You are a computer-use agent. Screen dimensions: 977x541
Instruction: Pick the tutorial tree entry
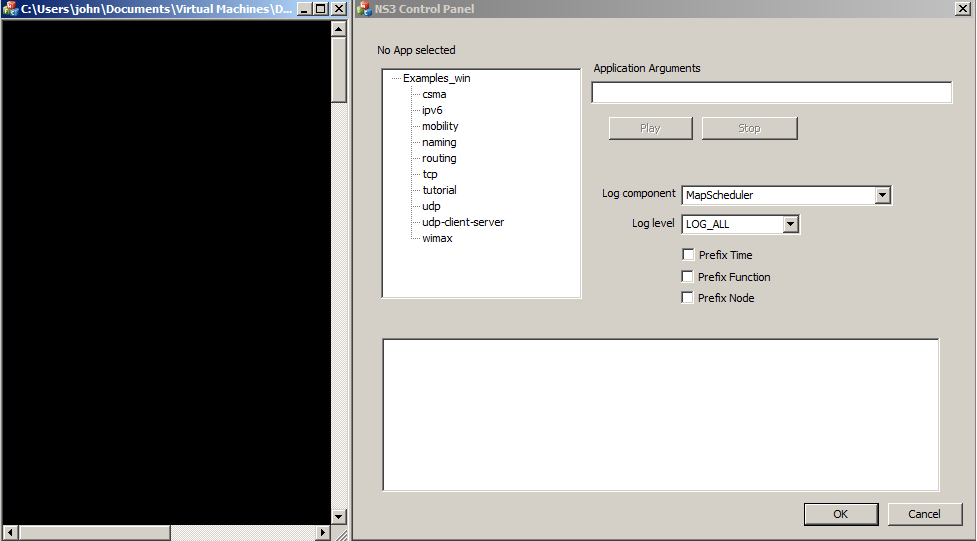(x=439, y=189)
